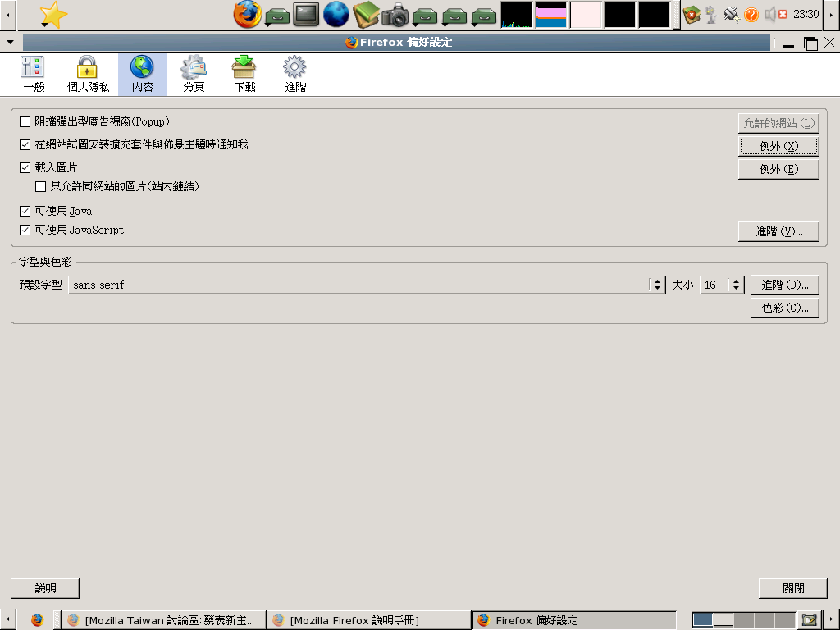Screen dimensions: 840x630
Task: Launch the terminal from the top panel
Action: click(307, 15)
